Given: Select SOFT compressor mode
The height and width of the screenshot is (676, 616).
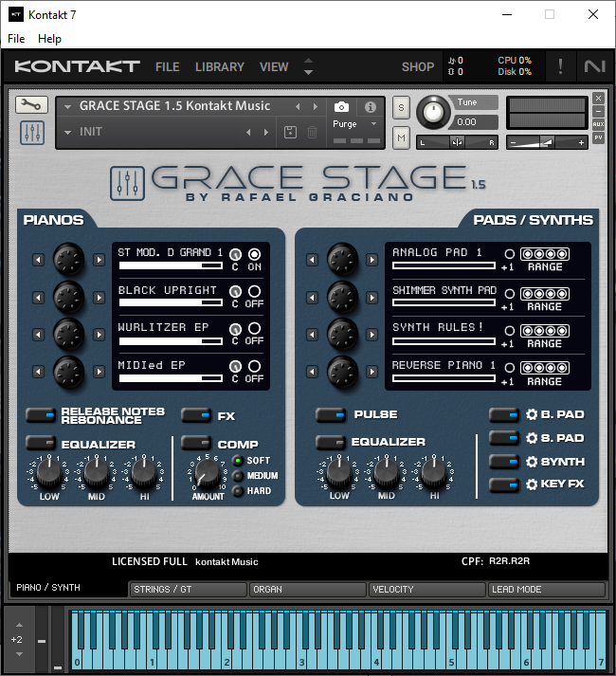Looking at the screenshot, I should tap(238, 461).
